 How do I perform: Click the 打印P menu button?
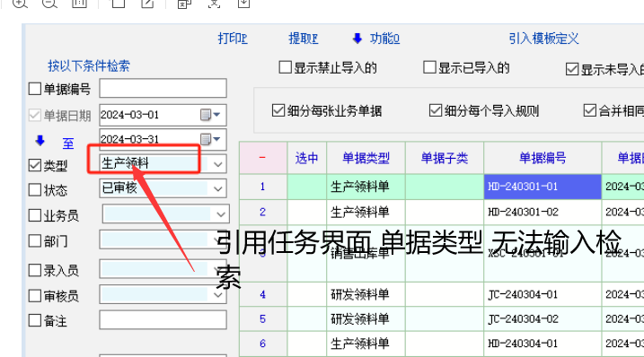233,39
